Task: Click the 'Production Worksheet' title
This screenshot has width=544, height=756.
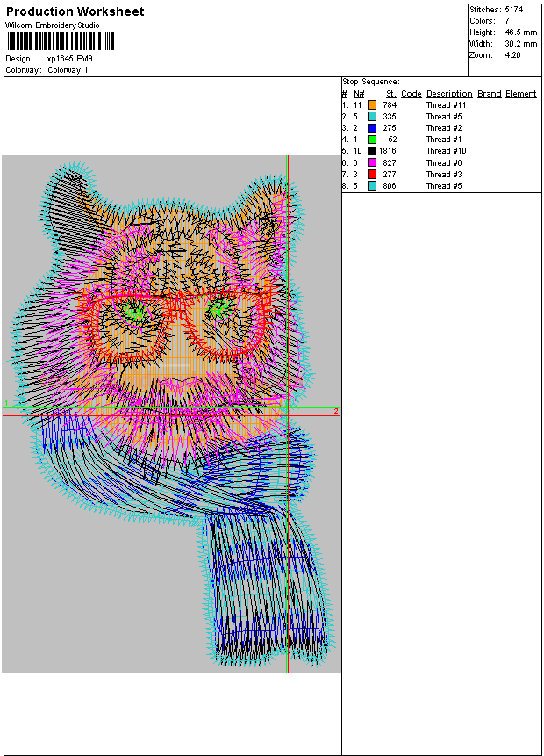Action: pyautogui.click(x=75, y=11)
